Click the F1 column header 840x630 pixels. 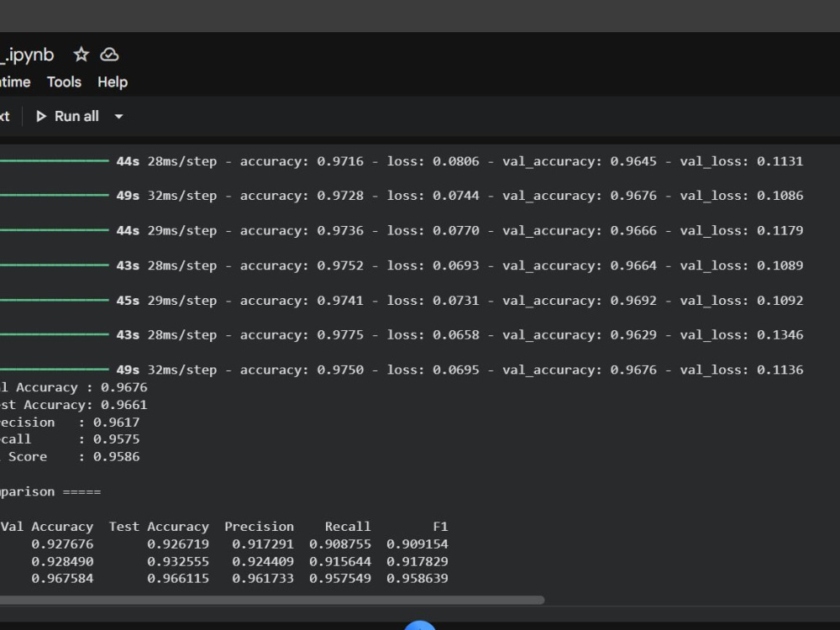click(440, 527)
